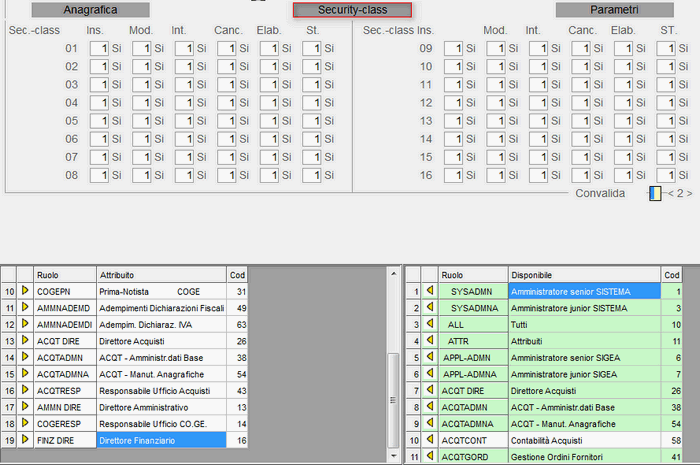Click the yellow arrow for AMMN DIRE row
Image resolution: width=700 pixels, height=465 pixels.
25,406
